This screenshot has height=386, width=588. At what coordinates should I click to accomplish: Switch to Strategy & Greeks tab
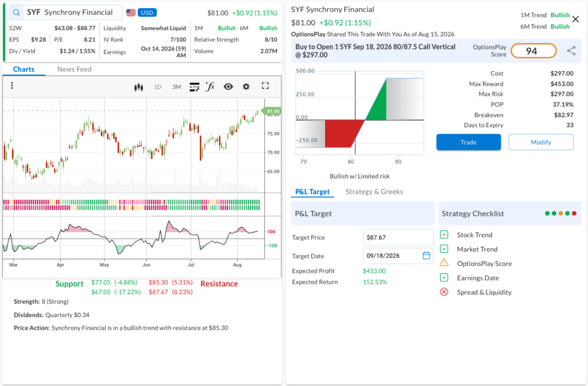click(x=374, y=192)
